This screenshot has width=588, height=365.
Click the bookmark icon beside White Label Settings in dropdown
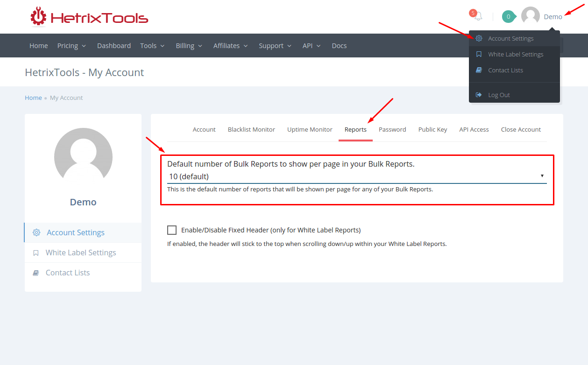(x=479, y=54)
